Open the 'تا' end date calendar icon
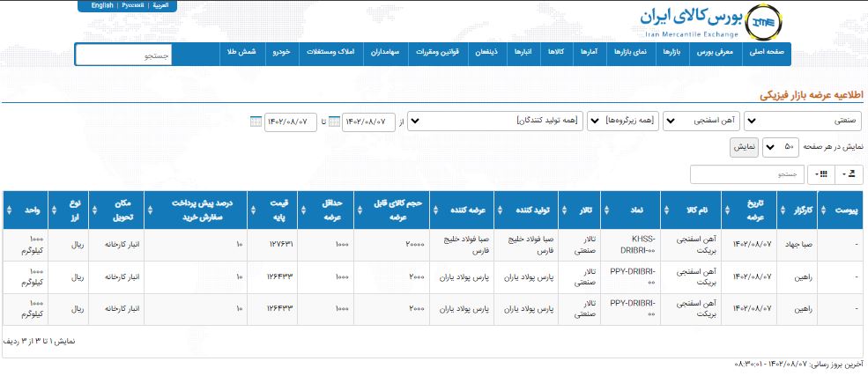Viewport: 868px width, 376px height. [x=256, y=122]
